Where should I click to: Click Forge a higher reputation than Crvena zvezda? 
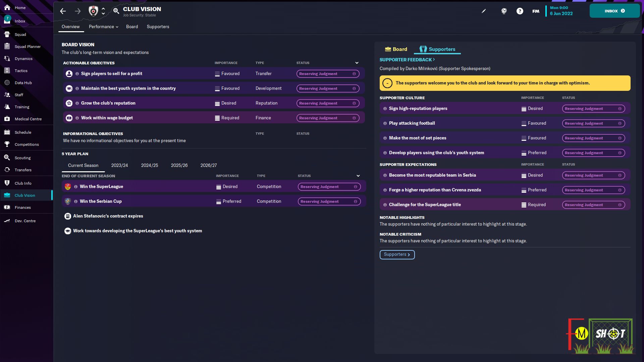[435, 190]
